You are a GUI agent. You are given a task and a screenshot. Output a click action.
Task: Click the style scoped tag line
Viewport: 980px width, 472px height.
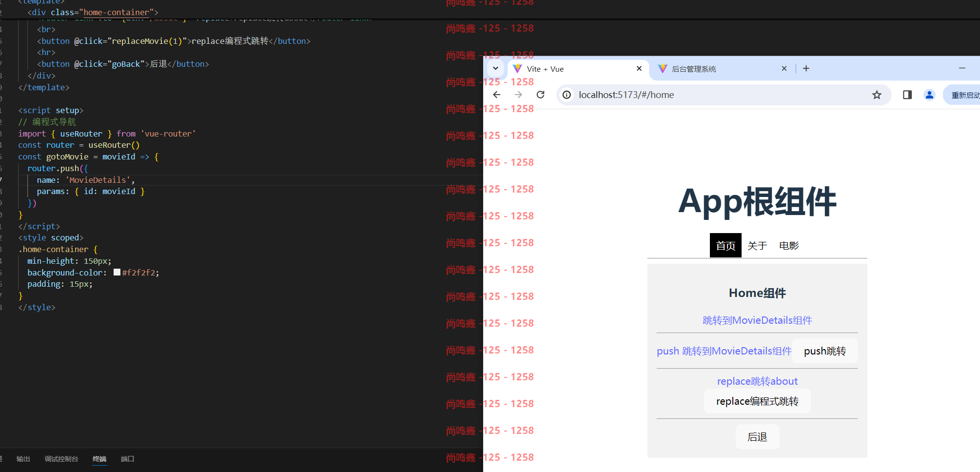51,237
